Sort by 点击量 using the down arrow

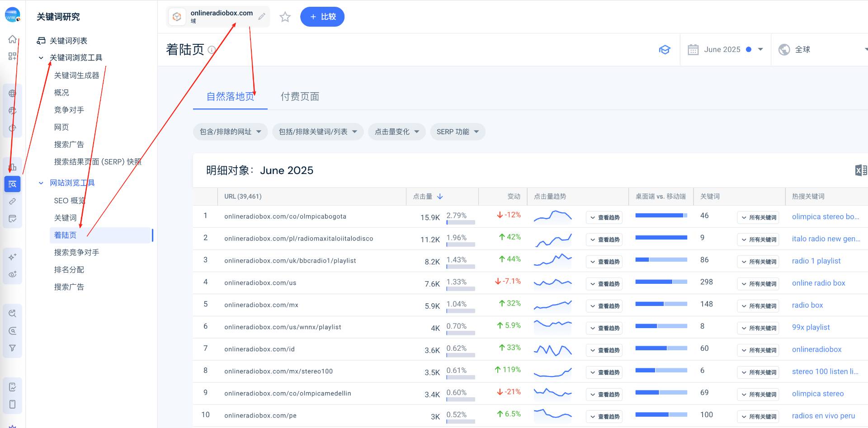[x=440, y=197]
